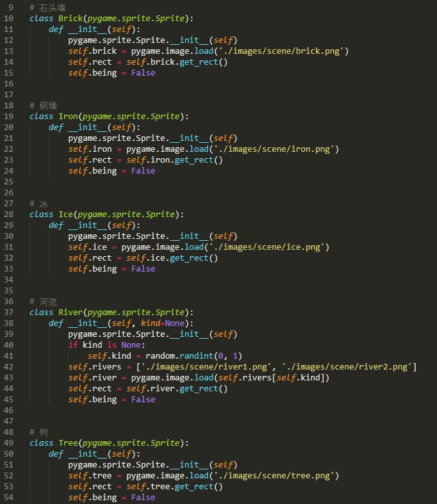This screenshot has height=504, width=437.
Task: Click self.rivers[self.kind] on line 43
Action: (x=272, y=377)
